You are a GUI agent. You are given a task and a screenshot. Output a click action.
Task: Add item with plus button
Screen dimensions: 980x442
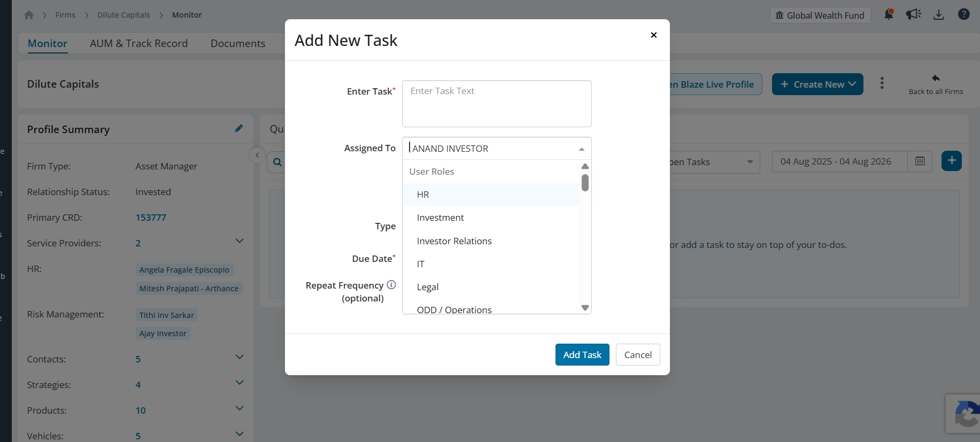coord(951,161)
